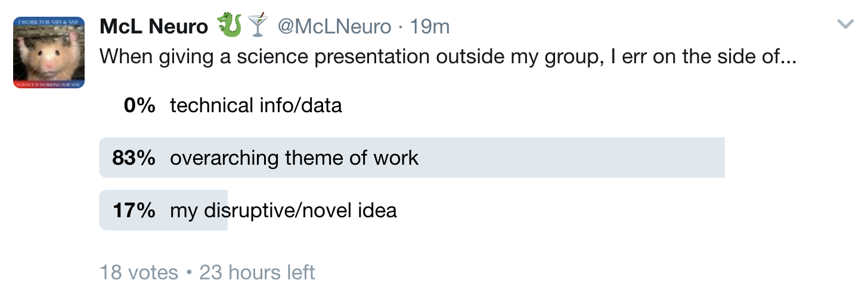Click the blue top banner on the avatar
Viewport: 868px width, 308px height.
[49, 21]
